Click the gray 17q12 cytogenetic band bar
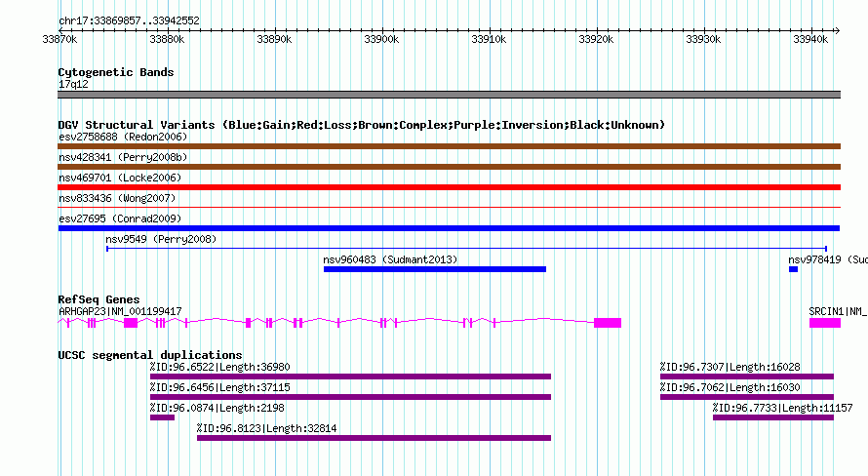This screenshot has width=868, height=476. 449,95
